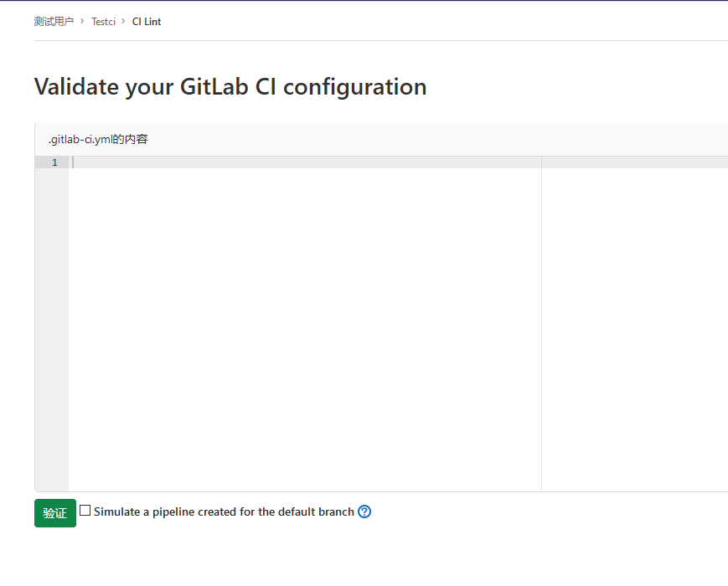The width and height of the screenshot is (728, 586).
Task: Enable the Simulate a pipeline checkbox
Action: click(85, 511)
